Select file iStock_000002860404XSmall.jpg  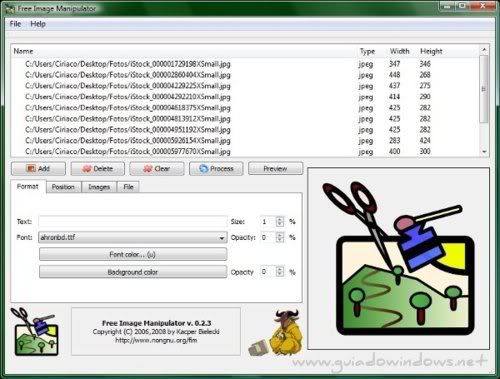(x=128, y=75)
